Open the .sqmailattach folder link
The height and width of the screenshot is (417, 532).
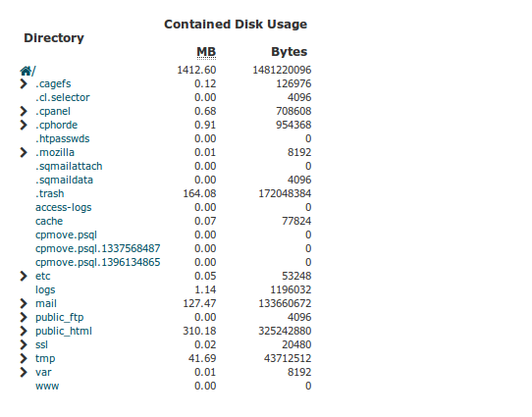click(69, 166)
